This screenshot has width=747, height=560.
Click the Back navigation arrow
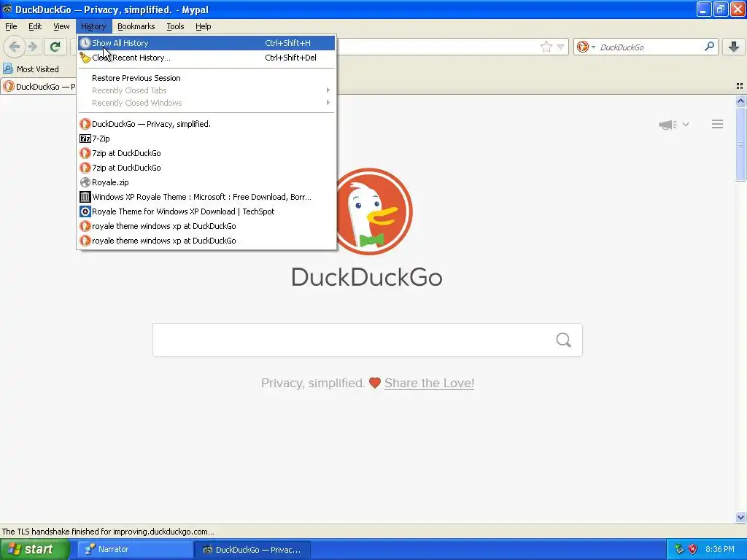click(15, 47)
